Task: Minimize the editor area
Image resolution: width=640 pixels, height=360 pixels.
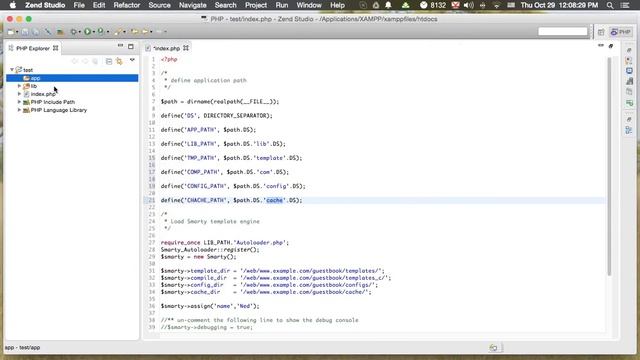Action: 601,46
